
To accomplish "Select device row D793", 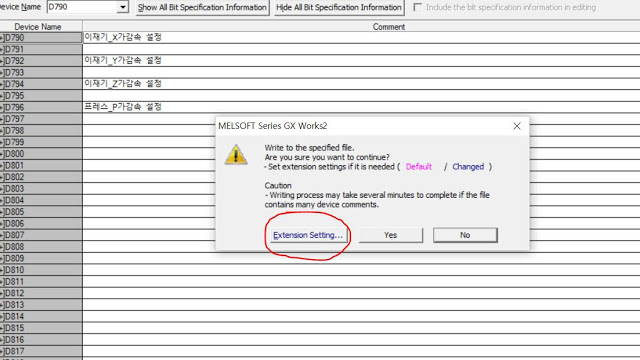I will coord(41,73).
